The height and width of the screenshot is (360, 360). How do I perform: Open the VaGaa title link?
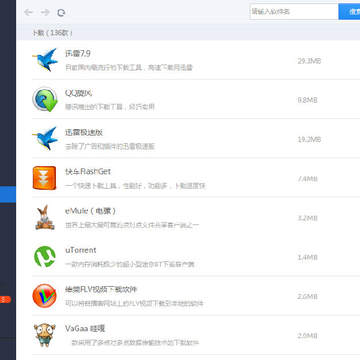[85, 329]
